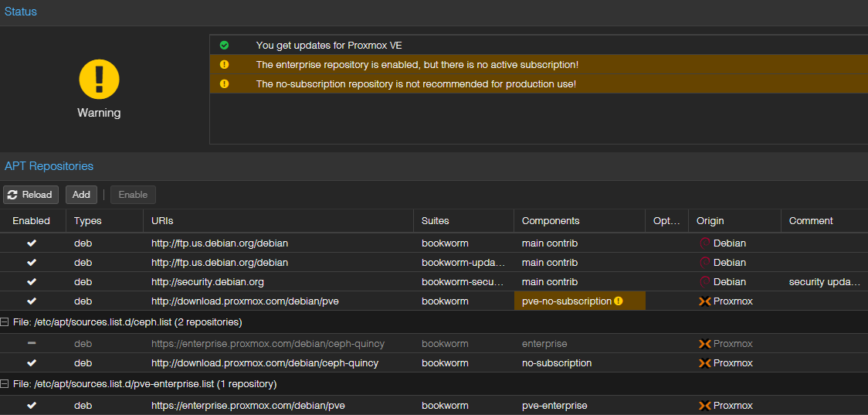Click Proxmox logo in ceph-quincy no-subscription row
This screenshot has height=415, width=868.
705,363
